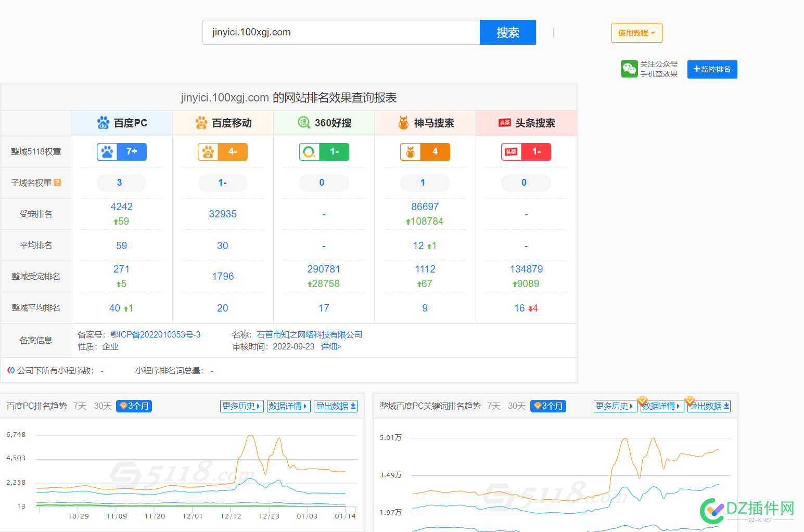Screen dimensions: 804x532
Task: Click Baidu Mobile ranking value 32935
Action: click(x=223, y=214)
